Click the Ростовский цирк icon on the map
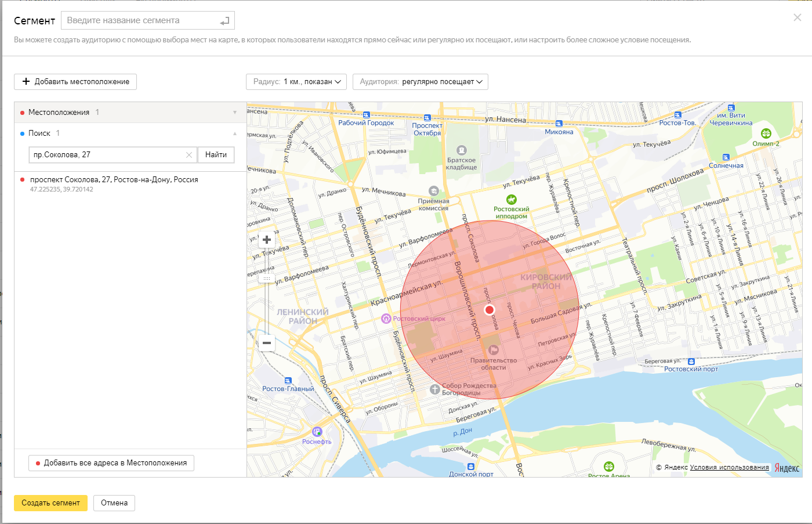Screen dimensions: 812x524 tap(386, 319)
